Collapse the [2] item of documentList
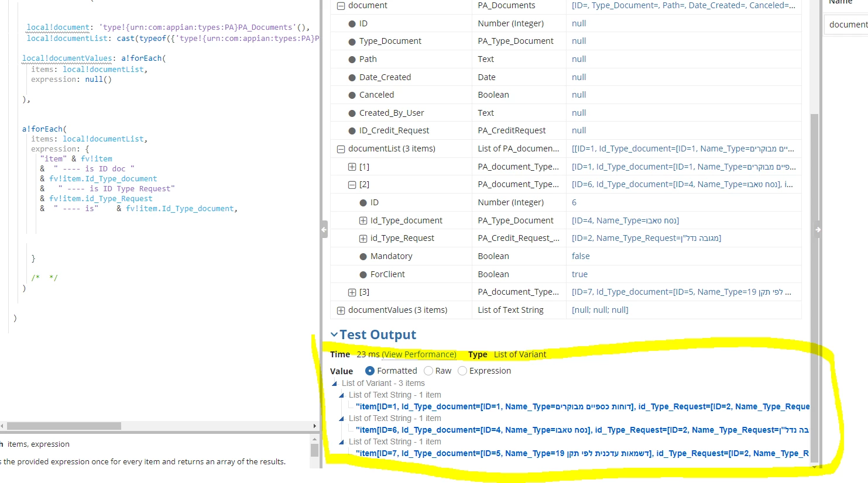 (x=352, y=185)
